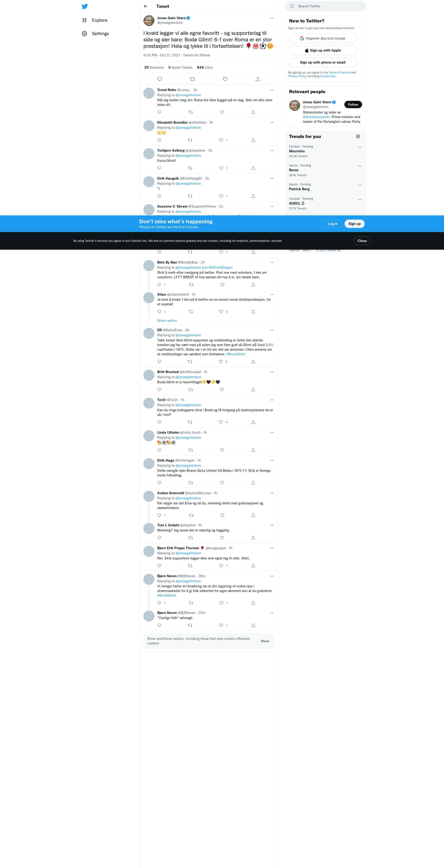Image resolution: width=444 pixels, height=868 pixels.
Task: Open Explore in the left navigation
Action: (x=95, y=20)
